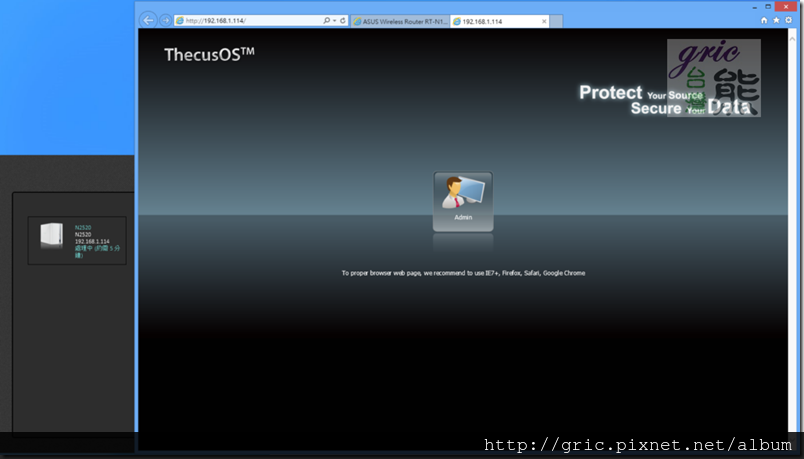Click the browser recommendation text line
Image resolution: width=804 pixels, height=459 pixels.
(464, 273)
